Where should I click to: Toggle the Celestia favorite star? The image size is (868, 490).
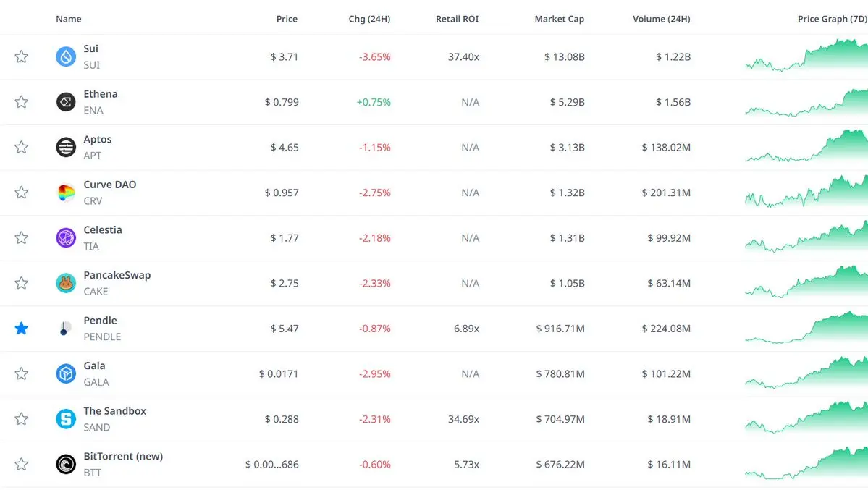point(21,238)
